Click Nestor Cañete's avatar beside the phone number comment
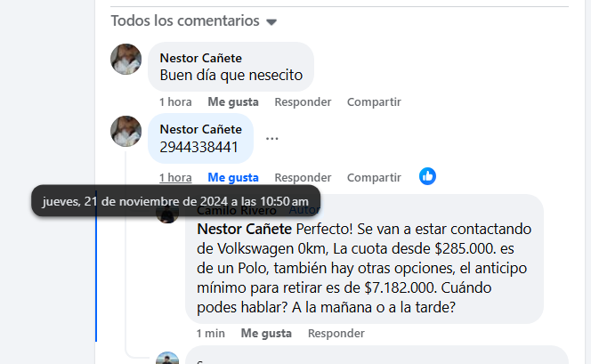Image resolution: width=591 pixels, height=364 pixels. (125, 131)
